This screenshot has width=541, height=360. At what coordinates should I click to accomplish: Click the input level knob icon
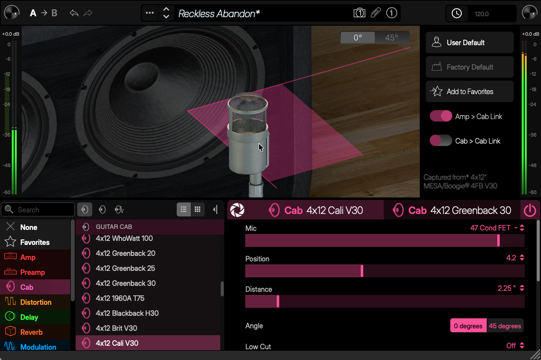(12, 13)
